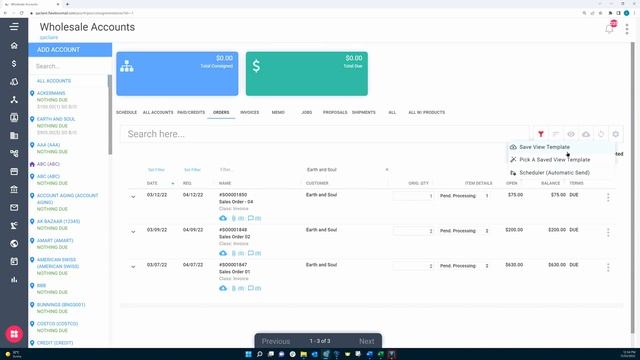Open comments icon for order SO0001850
This screenshot has width=640, height=360.
coord(254,218)
